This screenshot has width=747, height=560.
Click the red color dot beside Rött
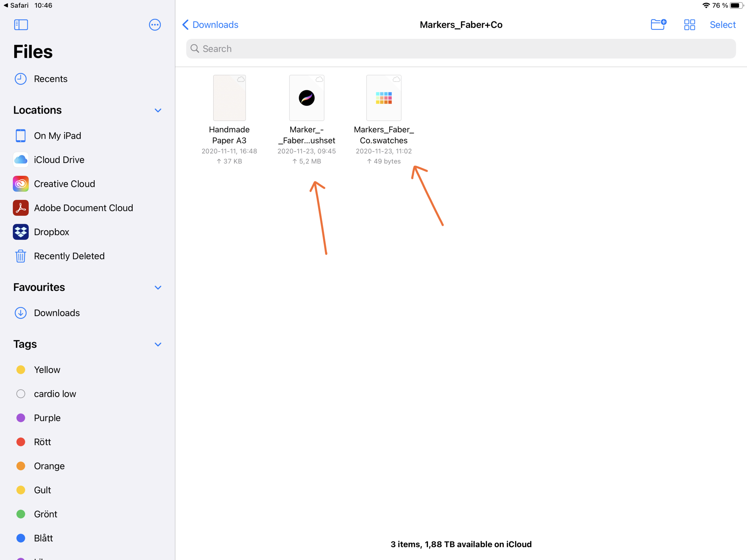21,442
